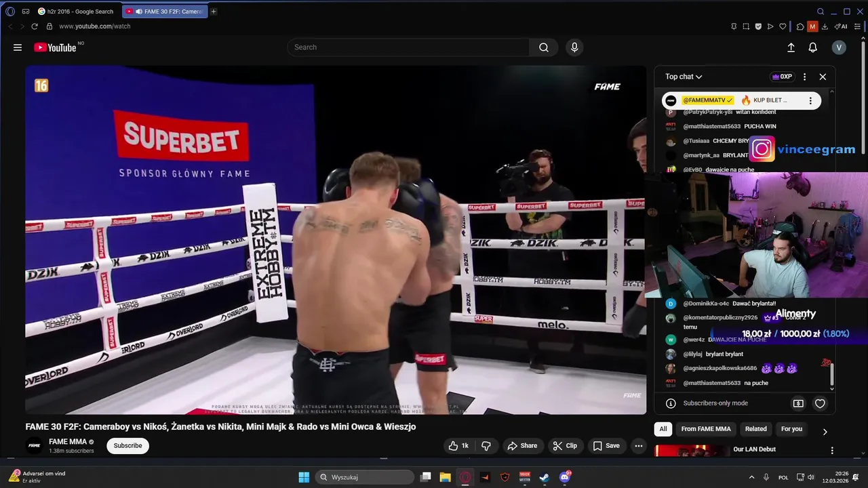Select the All filter chip
Viewport: 868px width, 488px height.
[663, 429]
